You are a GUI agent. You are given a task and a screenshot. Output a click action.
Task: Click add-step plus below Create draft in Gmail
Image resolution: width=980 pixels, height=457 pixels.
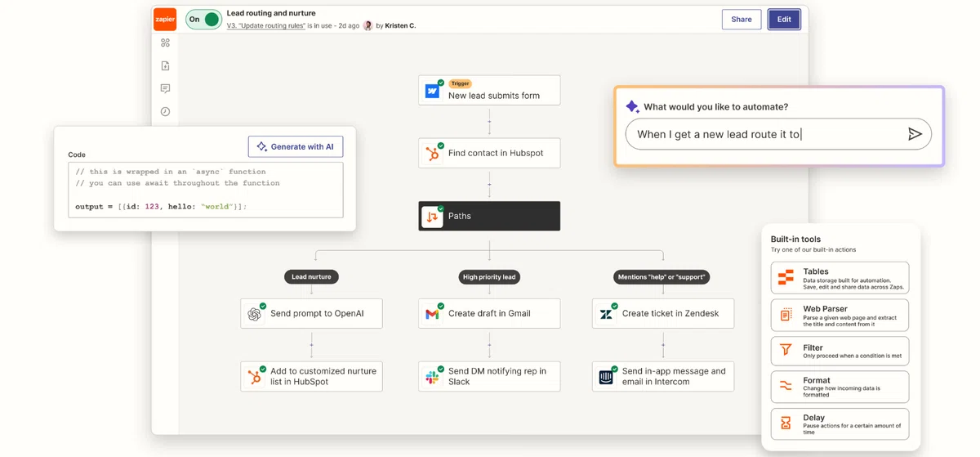tap(489, 345)
